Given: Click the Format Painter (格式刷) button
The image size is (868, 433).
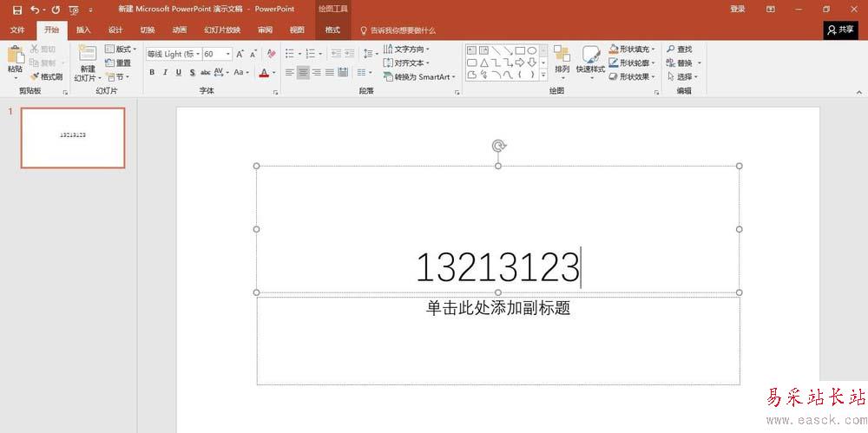Looking at the screenshot, I should tap(46, 76).
